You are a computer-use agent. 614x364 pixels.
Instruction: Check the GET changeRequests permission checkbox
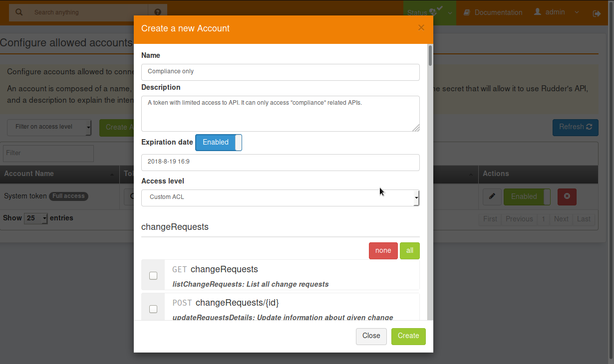pyautogui.click(x=153, y=275)
